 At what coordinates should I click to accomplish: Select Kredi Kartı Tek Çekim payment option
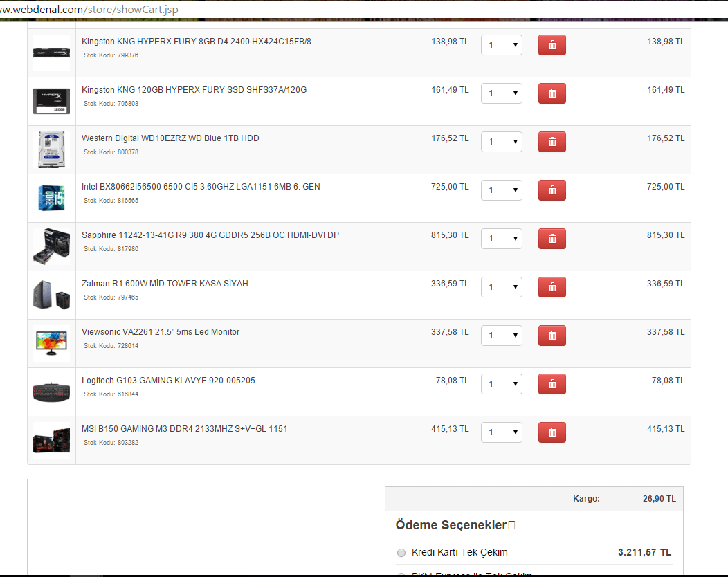[401, 552]
